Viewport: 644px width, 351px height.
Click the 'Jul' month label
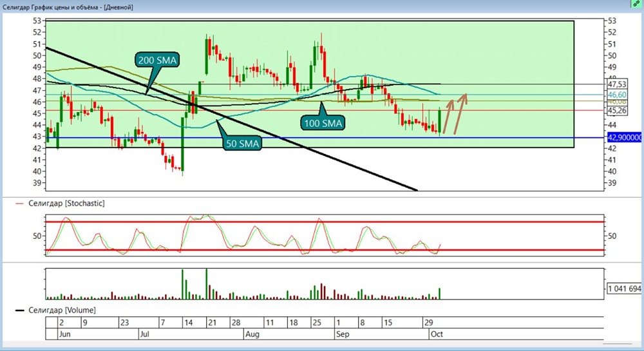point(144,334)
